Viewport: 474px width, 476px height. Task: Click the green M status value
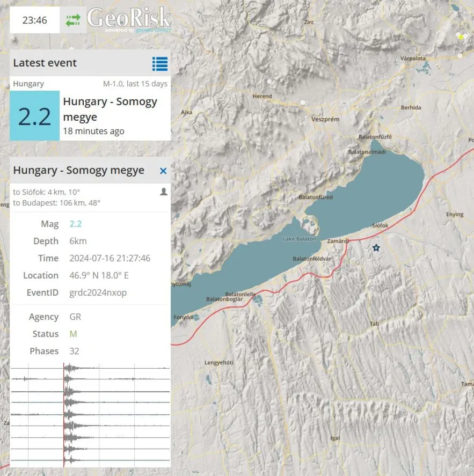(73, 334)
